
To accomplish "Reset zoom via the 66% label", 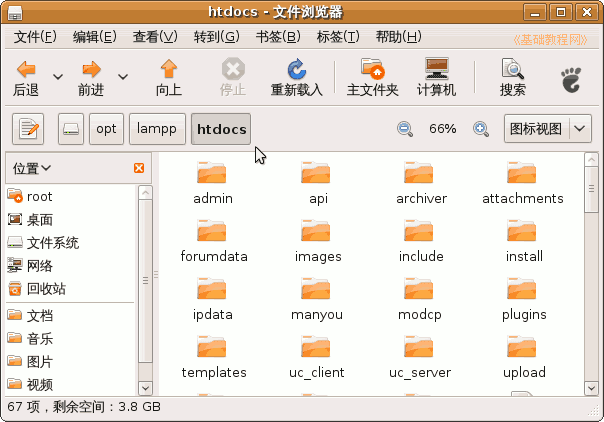I will click(x=443, y=129).
